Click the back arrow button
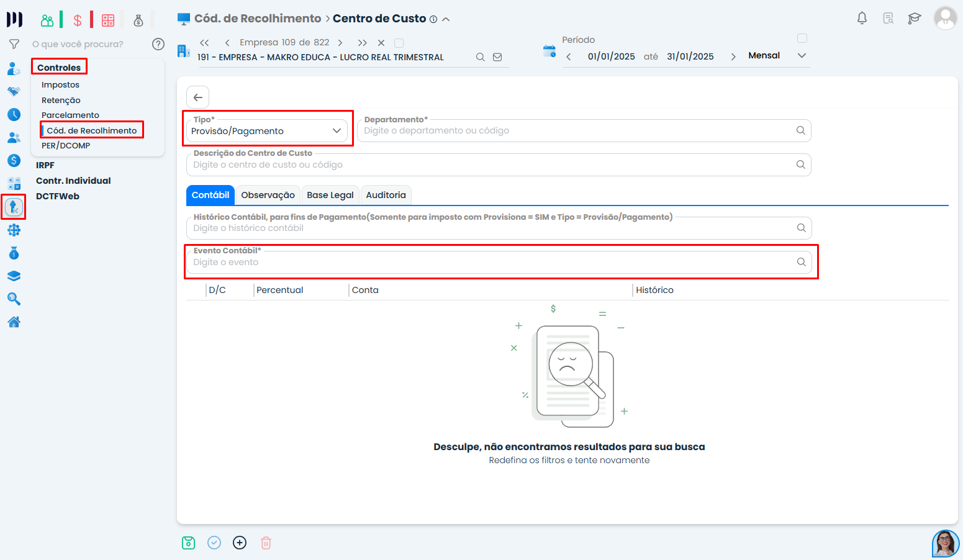This screenshot has height=560, width=963. pyautogui.click(x=197, y=97)
